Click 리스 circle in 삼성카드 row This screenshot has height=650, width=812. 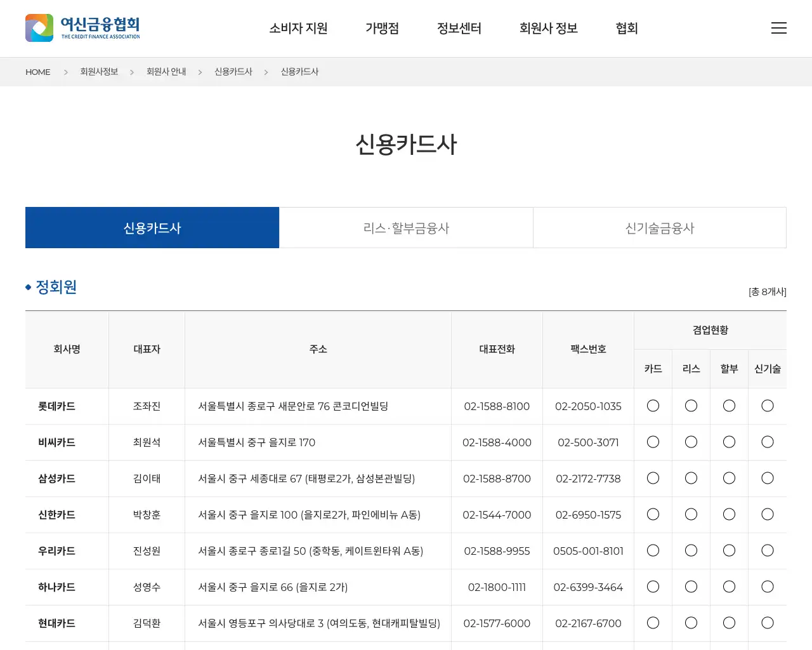(x=691, y=478)
